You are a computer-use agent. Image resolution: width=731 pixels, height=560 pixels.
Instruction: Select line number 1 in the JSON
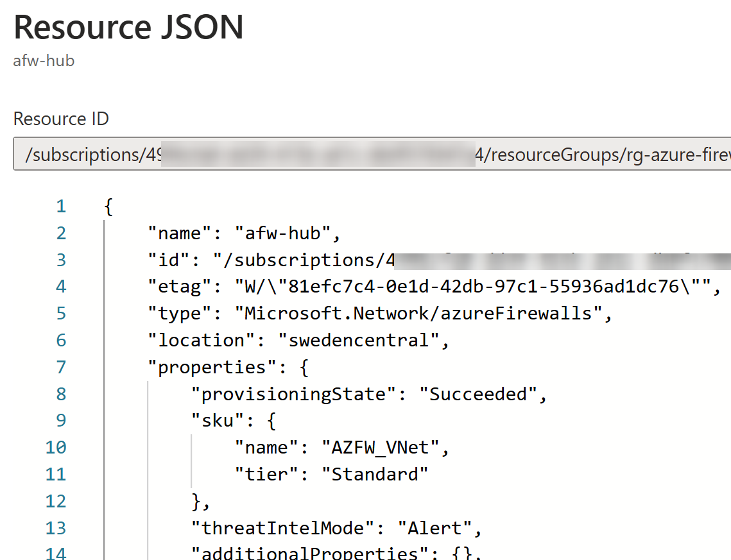[x=61, y=207]
